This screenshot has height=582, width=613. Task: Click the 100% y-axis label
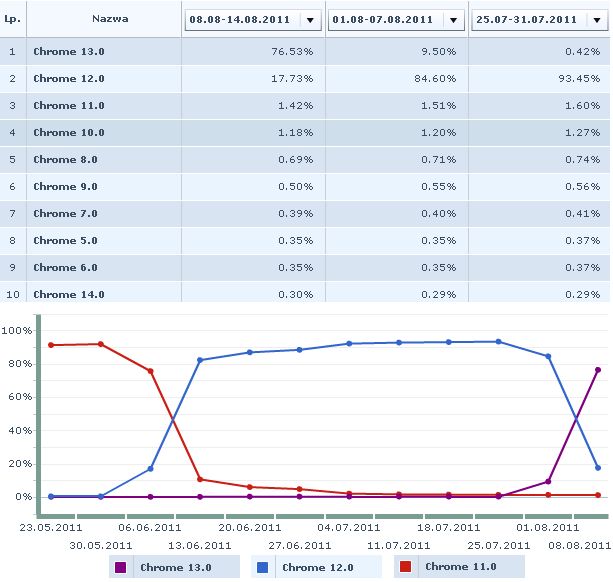[x=16, y=331]
